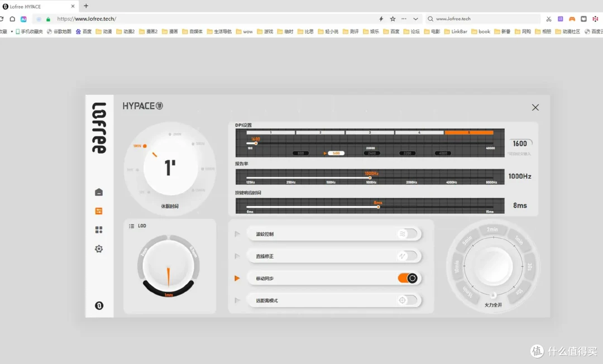Screen dimensions: 603x364
Task: Open the four-squares grid sidebar icon
Action: click(99, 229)
